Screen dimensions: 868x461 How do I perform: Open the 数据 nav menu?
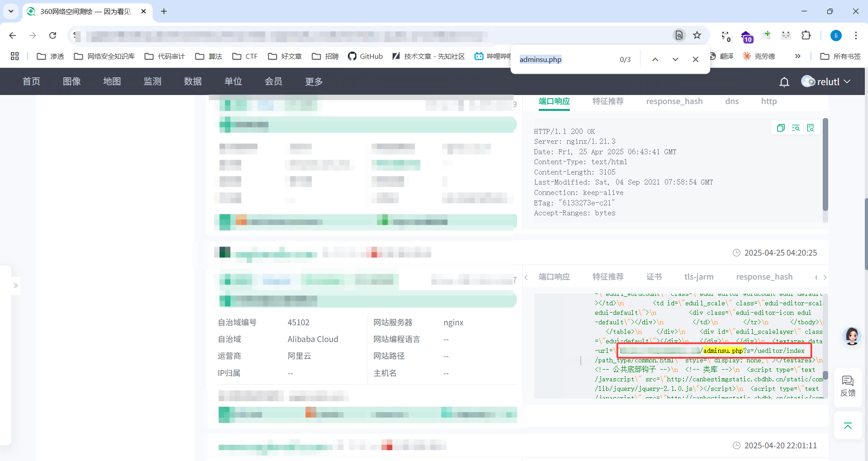click(193, 81)
